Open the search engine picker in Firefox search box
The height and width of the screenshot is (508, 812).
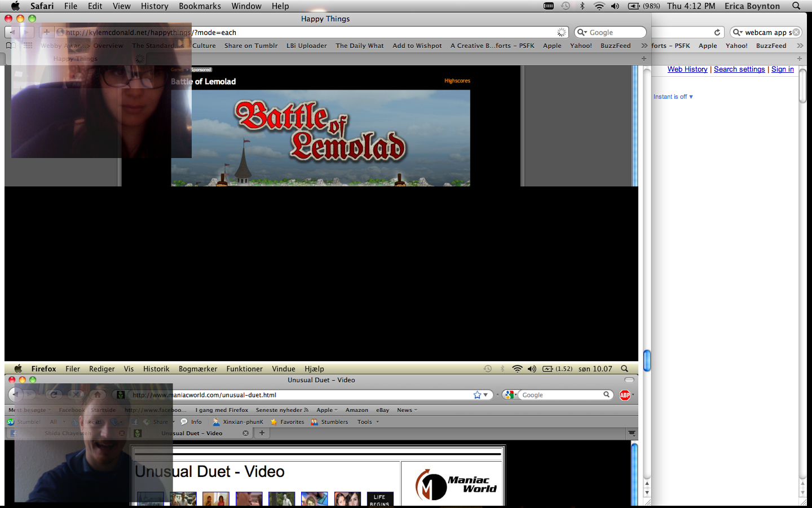click(511, 395)
